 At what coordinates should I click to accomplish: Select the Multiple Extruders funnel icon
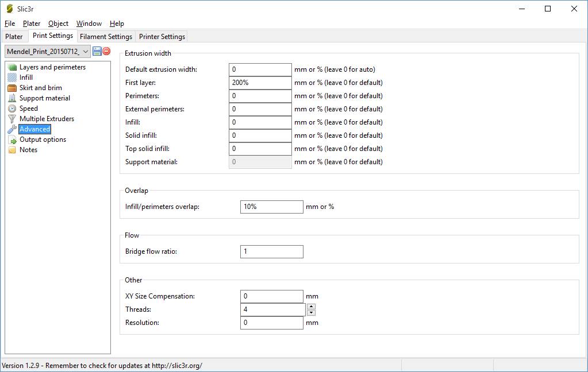[12, 119]
